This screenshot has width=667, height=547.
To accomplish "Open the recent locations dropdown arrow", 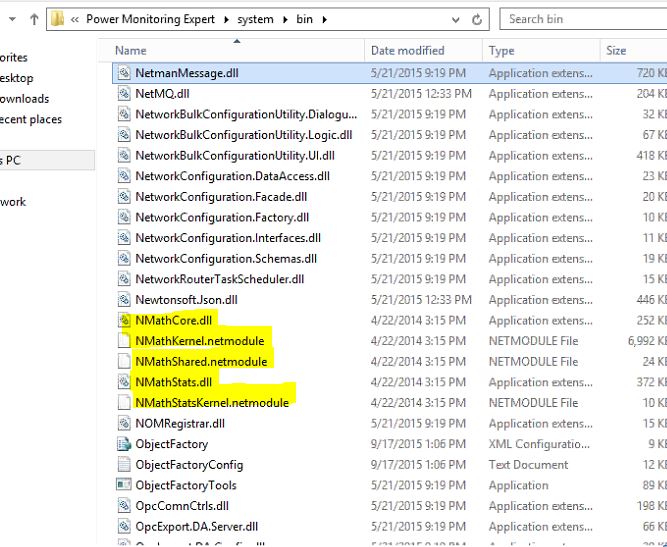I will click(12, 19).
